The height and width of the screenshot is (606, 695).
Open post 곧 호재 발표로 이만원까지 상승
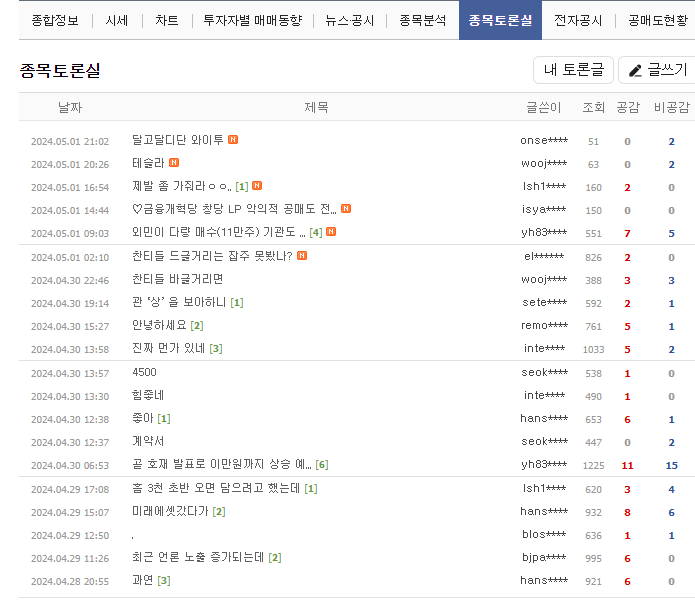click(222, 465)
